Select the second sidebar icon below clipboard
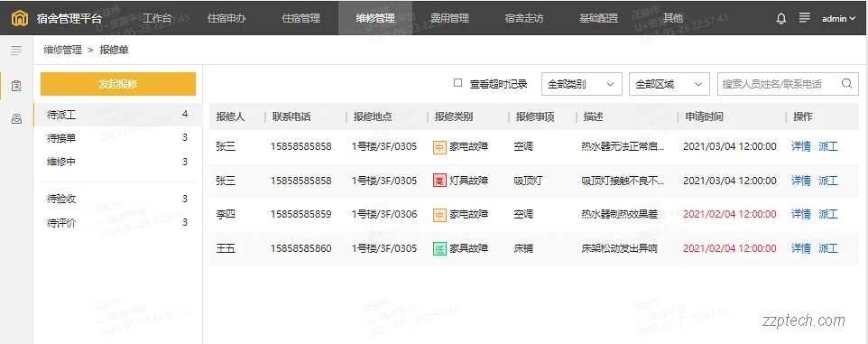This screenshot has height=344, width=868. pyautogui.click(x=16, y=119)
